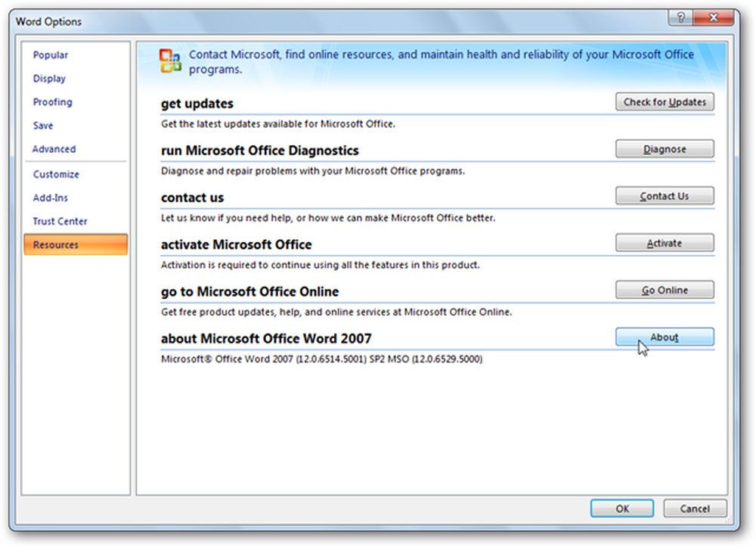The width and height of the screenshot is (756, 547).
Task: Click 'Get free product updates' description
Action: [x=336, y=312]
